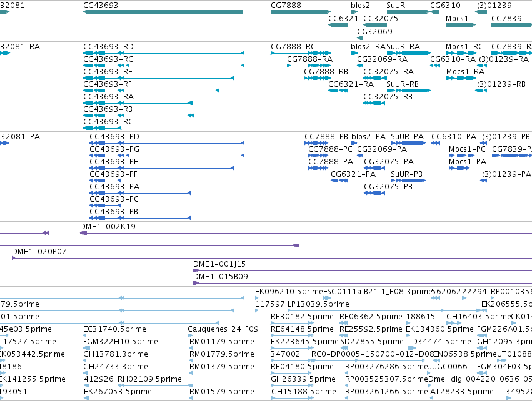The image size is (532, 401).
Task: Select the CG7839 gene label
Action: [506, 19]
